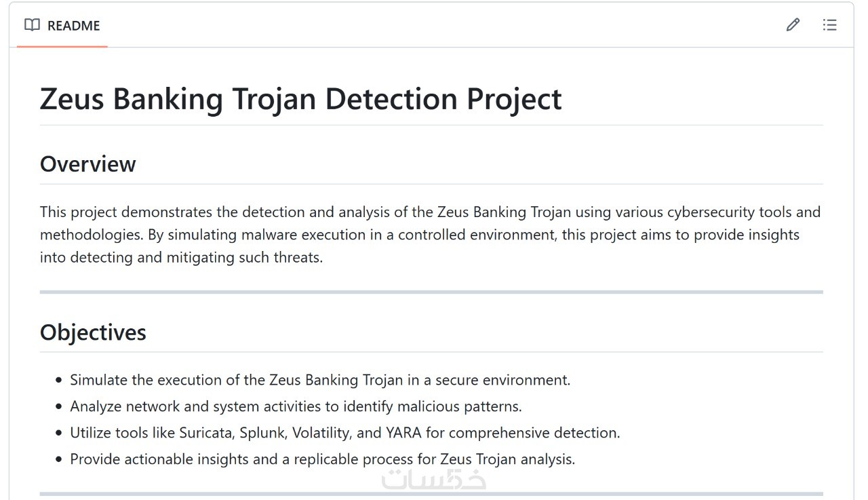Screen dimensions: 868x500
Task: Click the "Analyze network and system activities" bullet
Action: (296, 406)
